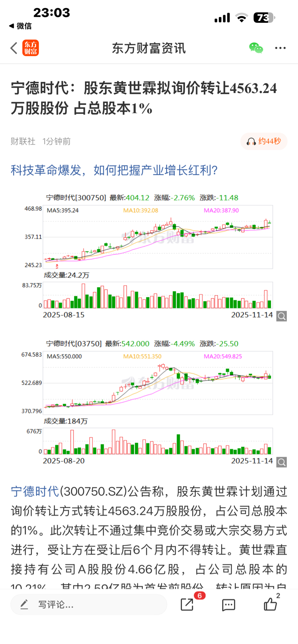
Task: Open the comments speech bubble icon
Action: click(x=229, y=605)
